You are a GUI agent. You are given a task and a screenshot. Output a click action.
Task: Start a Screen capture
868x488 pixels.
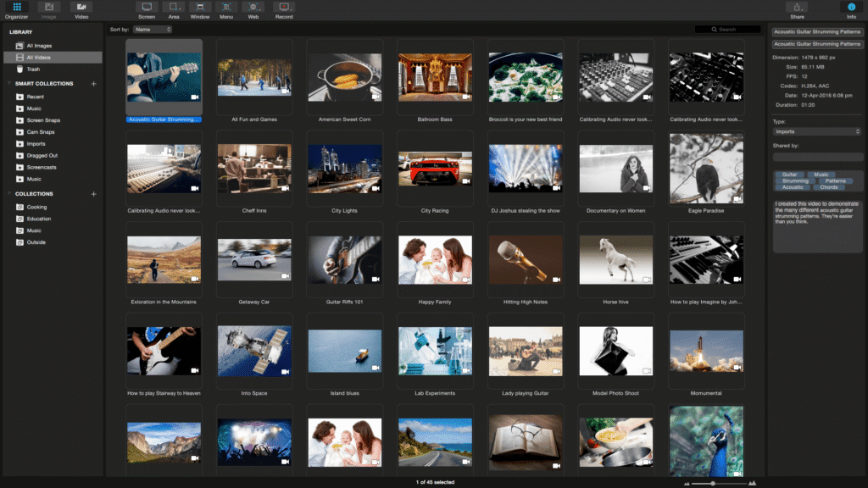147,9
